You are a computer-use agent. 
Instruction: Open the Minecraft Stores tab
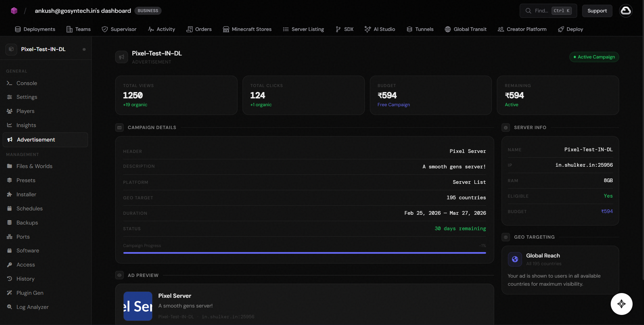coord(247,29)
